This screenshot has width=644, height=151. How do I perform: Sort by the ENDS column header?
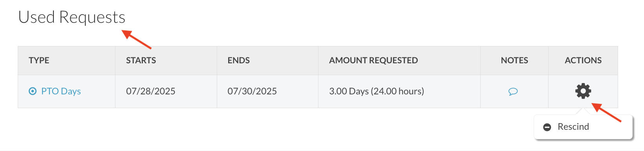click(239, 60)
